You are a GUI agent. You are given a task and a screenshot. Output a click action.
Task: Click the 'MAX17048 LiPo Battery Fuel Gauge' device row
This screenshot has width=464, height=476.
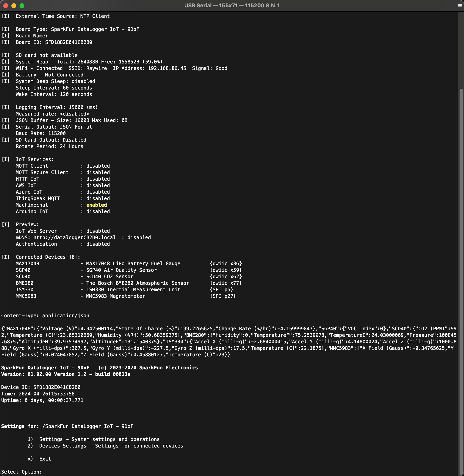[x=129, y=264]
